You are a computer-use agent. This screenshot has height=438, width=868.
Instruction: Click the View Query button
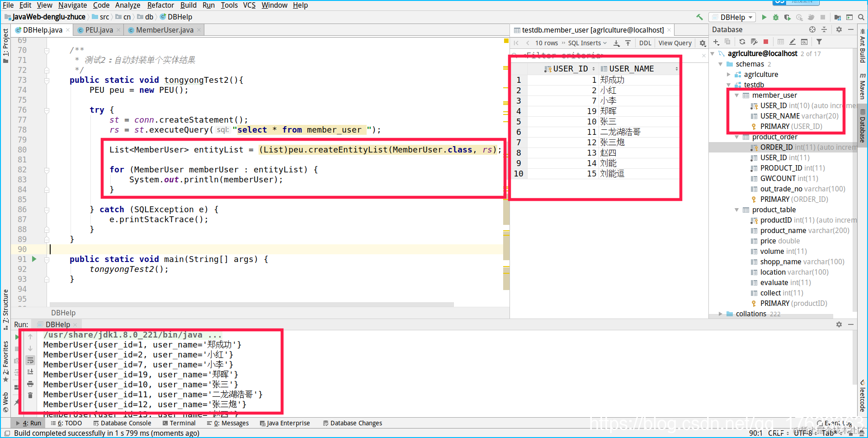click(x=675, y=43)
